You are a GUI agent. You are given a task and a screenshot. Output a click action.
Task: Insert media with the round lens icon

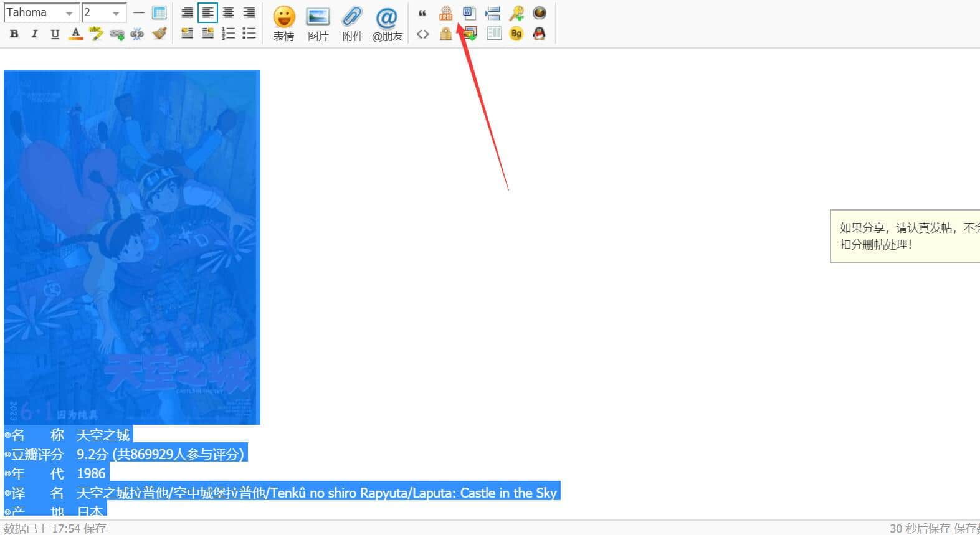[x=540, y=12]
